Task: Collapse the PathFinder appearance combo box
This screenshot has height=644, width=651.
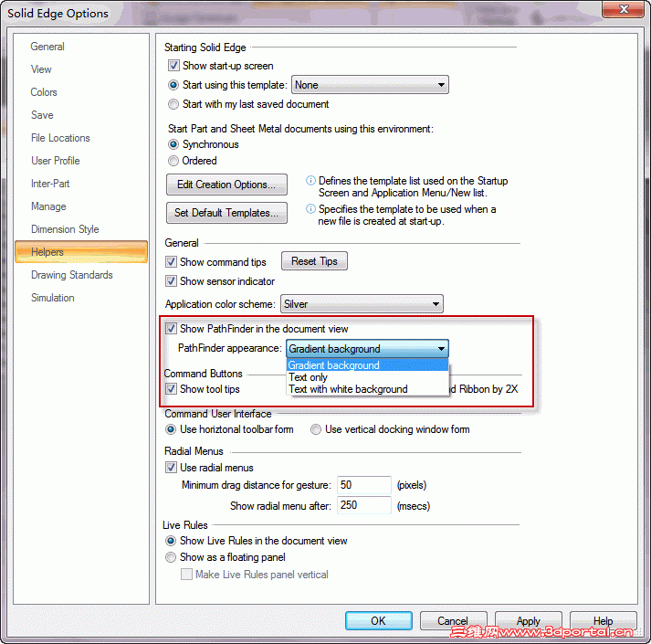Action: coord(367,349)
